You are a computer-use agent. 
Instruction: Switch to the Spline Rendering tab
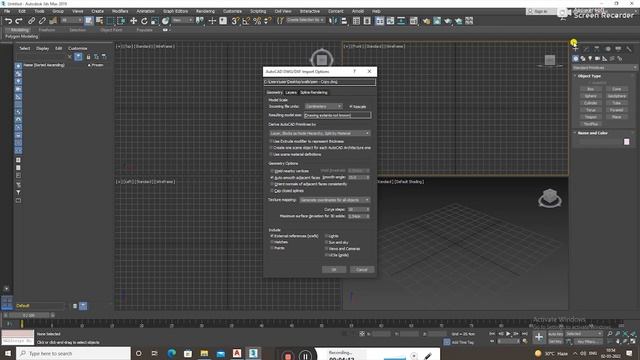point(313,93)
